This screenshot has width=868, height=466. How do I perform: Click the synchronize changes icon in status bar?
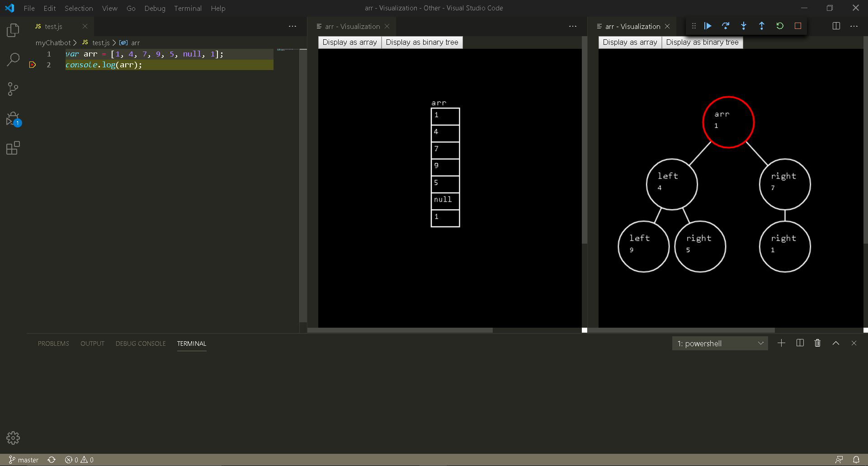click(52, 460)
